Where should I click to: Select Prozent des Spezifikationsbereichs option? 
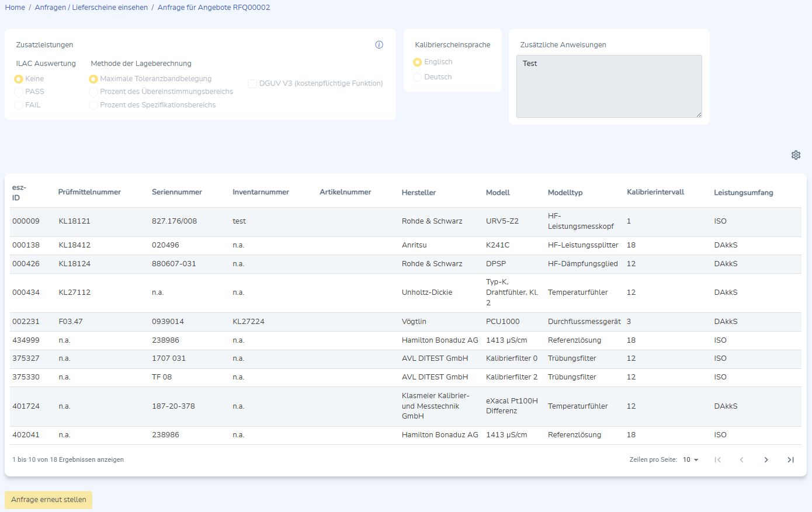93,105
